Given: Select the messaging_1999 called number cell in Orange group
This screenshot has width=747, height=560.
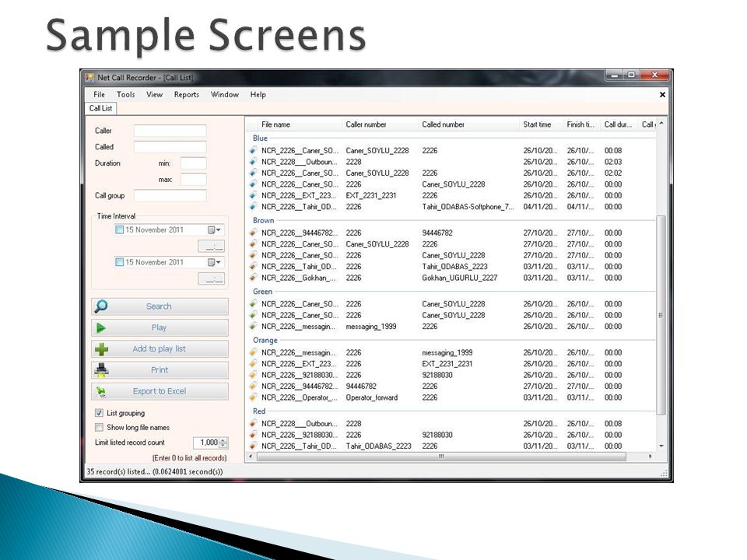Looking at the screenshot, I should (447, 352).
